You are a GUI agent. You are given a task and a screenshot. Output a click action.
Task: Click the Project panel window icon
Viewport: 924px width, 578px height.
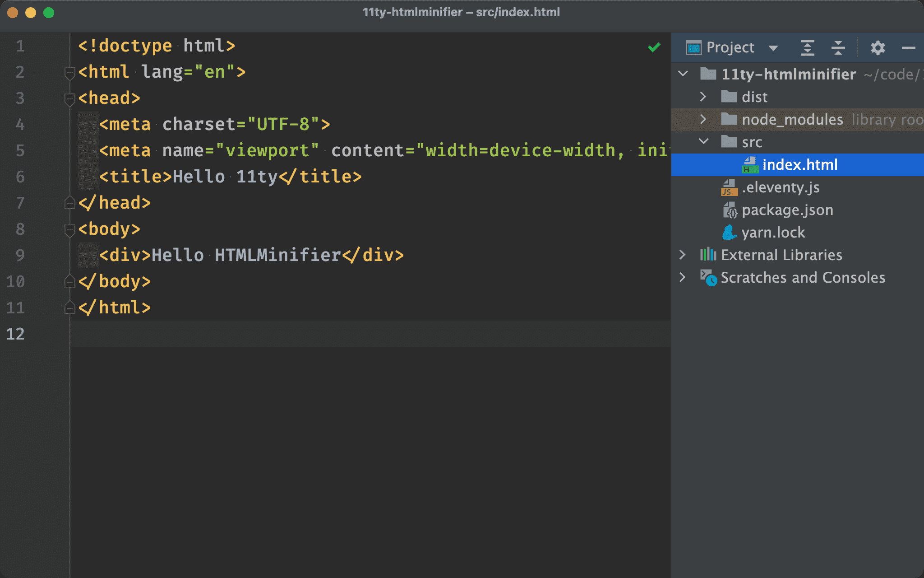693,47
